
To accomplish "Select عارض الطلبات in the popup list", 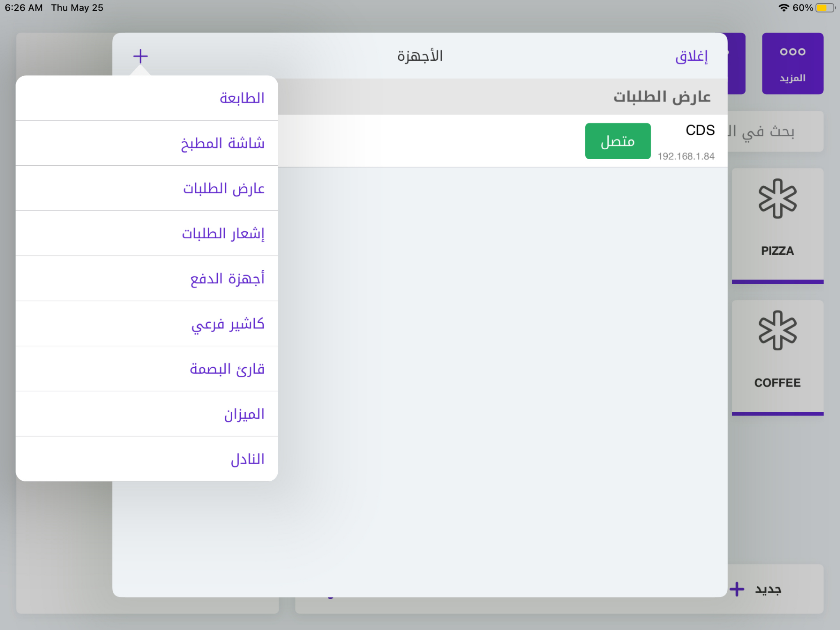I will click(224, 188).
